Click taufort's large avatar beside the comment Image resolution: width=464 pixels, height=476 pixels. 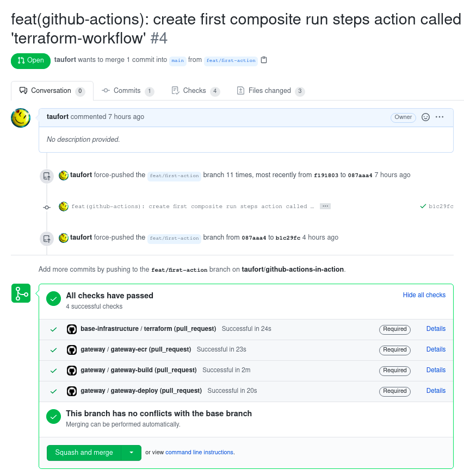click(21, 118)
